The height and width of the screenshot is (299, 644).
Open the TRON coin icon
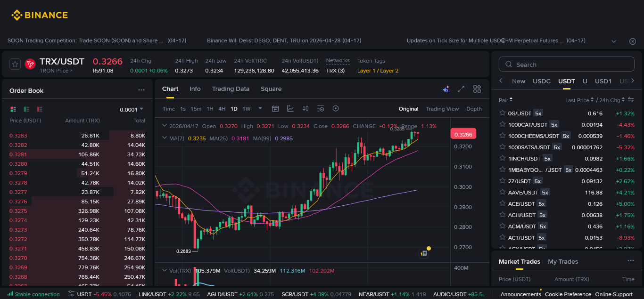click(x=30, y=64)
